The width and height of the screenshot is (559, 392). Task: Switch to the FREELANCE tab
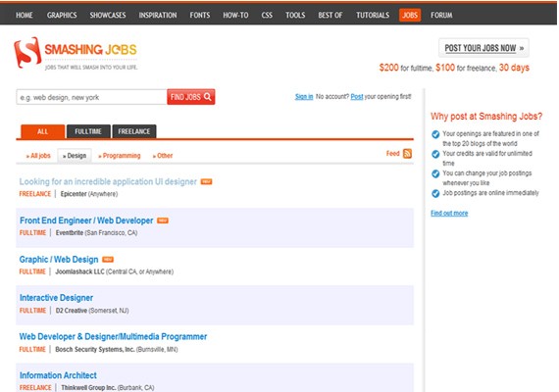point(134,131)
